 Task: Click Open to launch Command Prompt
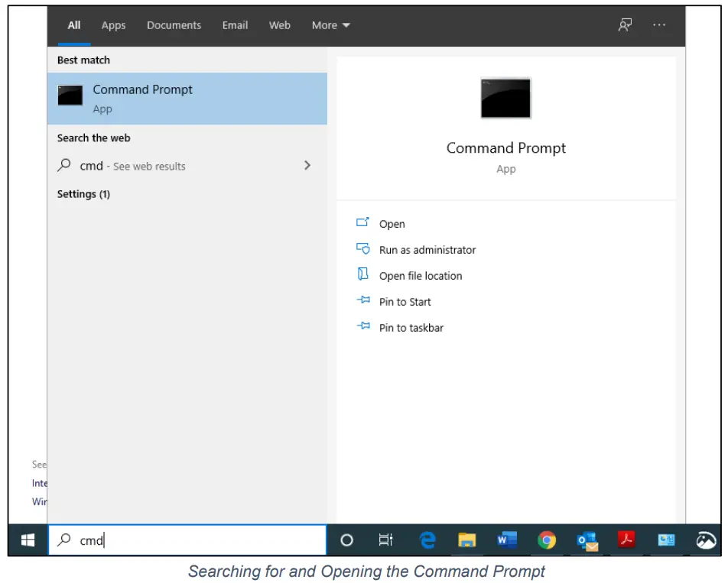point(392,224)
